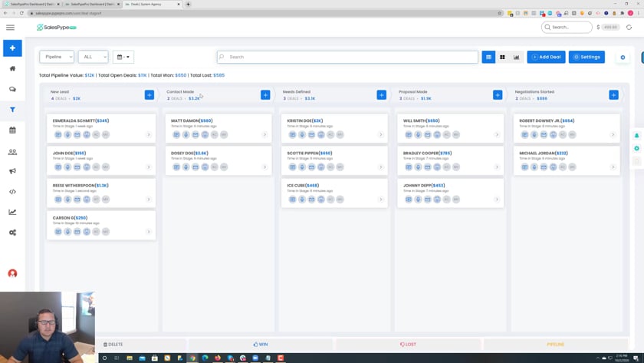Add deal to New Lead stage plus
Screen dimensions: 644x363
[x=149, y=95]
